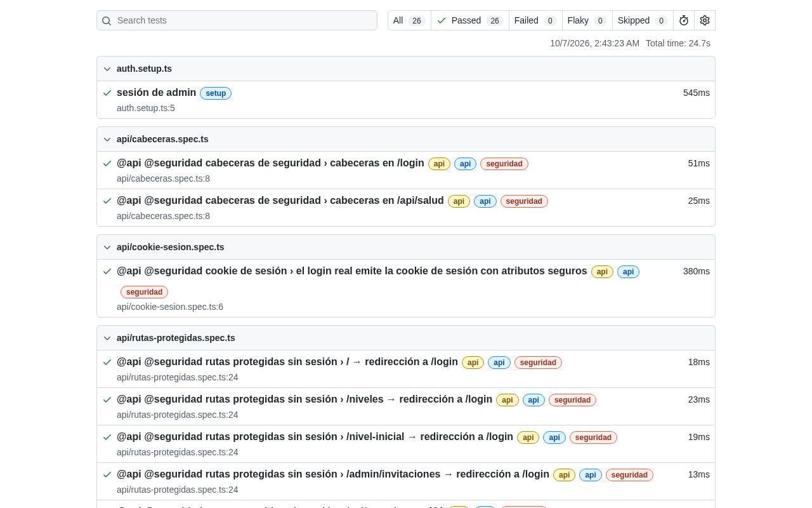This screenshot has width=812, height=508.
Task: Click the api/cookie-sesion.spec.ts:6 location text
Action: pos(170,307)
